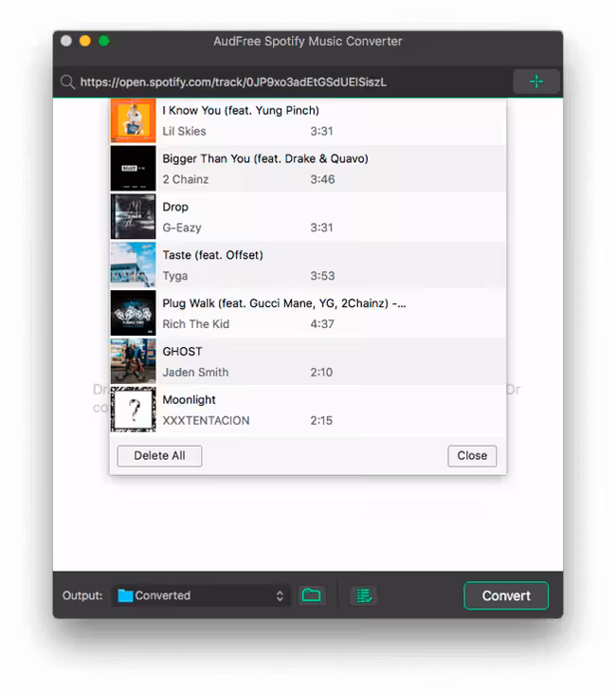Image resolution: width=616 pixels, height=694 pixels.
Task: Open the output folder via the green folder icon
Action: 311,595
